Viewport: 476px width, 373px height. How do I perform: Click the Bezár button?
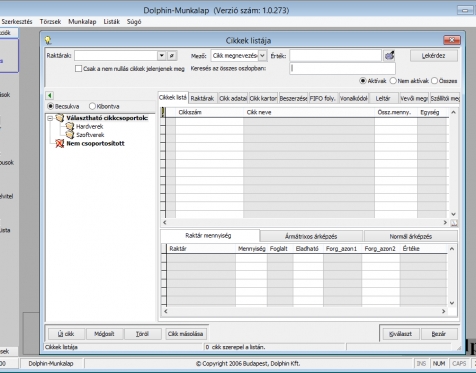coord(439,334)
